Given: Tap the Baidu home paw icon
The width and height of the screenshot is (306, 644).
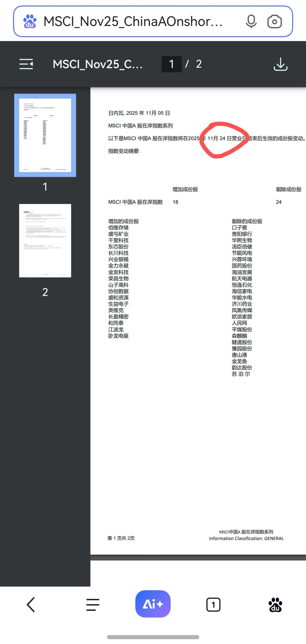Looking at the screenshot, I should [275, 605].
